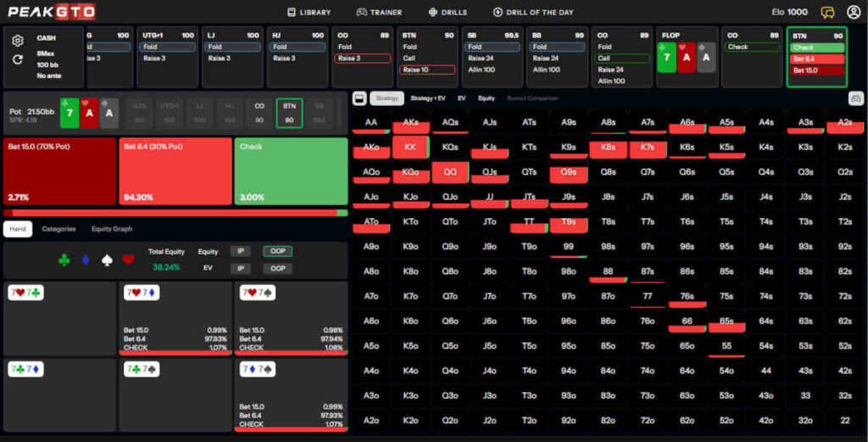Toggle the EV OOP option
Image resolution: width=868 pixels, height=442 pixels.
(x=276, y=268)
